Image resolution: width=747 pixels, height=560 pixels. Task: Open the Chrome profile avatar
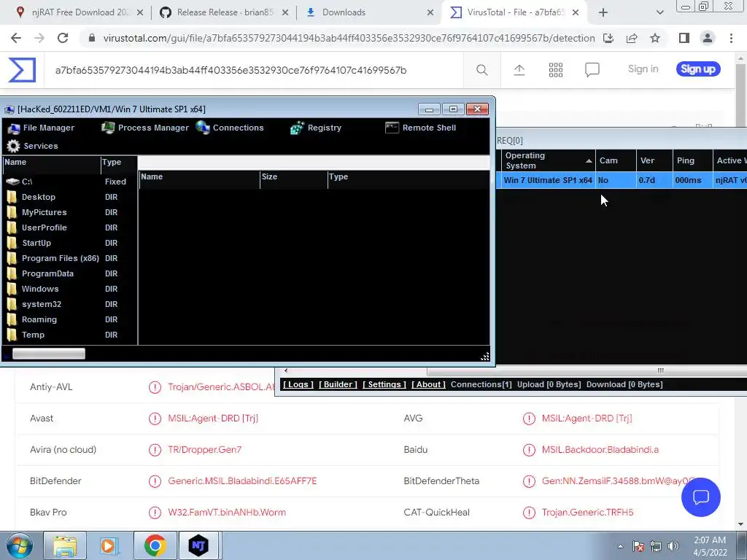[708, 38]
